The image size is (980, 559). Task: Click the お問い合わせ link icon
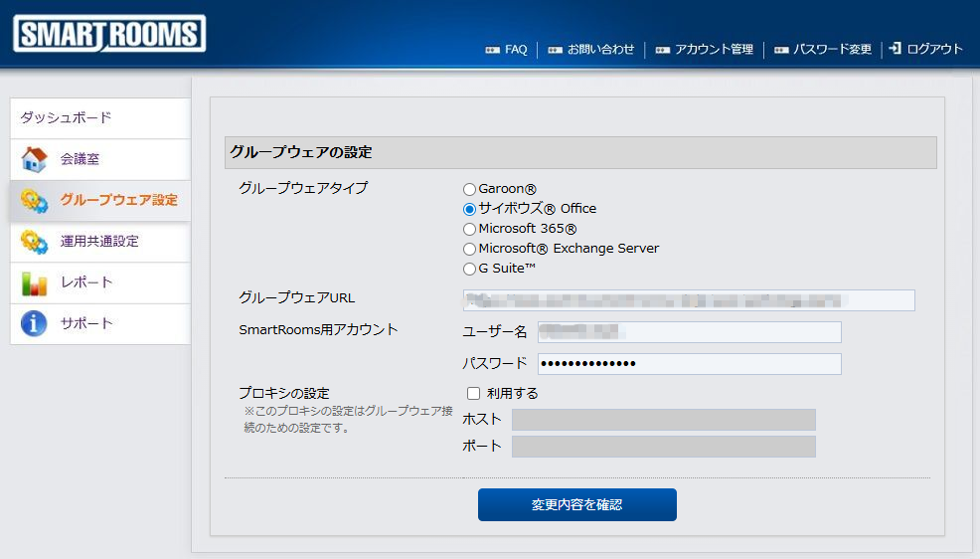(x=555, y=50)
